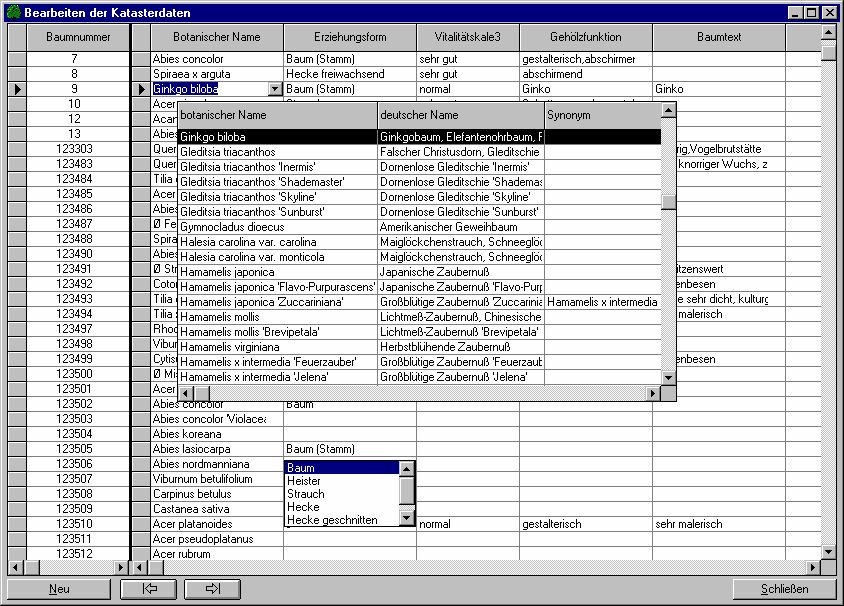Click left arrow of Baumnummer pane horizontal scrollbar
This screenshot has width=844, height=606.
point(15,567)
